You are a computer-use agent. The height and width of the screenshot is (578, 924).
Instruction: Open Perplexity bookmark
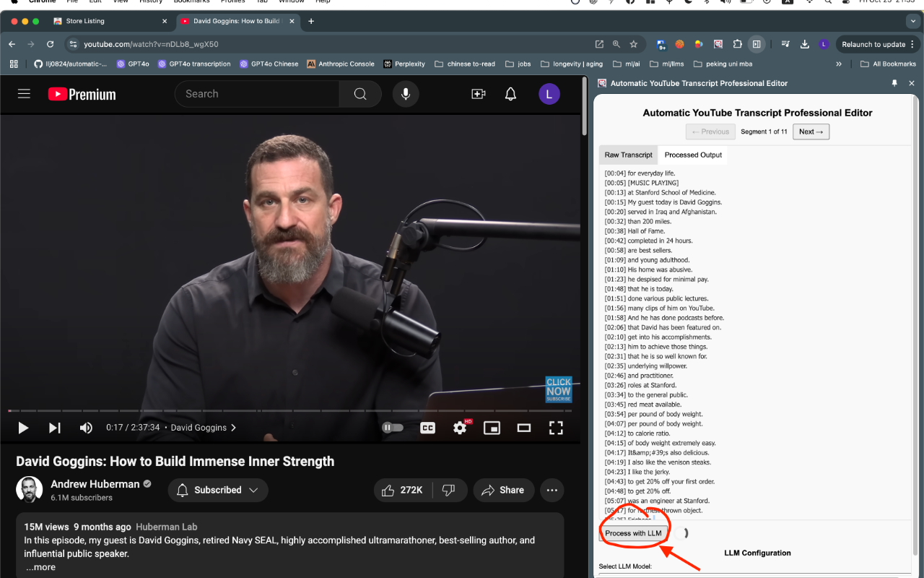pos(404,64)
